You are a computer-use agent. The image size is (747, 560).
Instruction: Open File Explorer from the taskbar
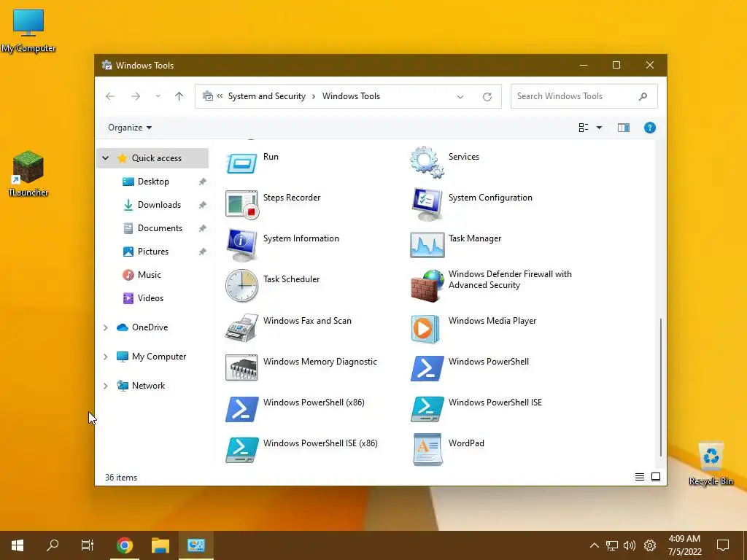[x=160, y=545]
